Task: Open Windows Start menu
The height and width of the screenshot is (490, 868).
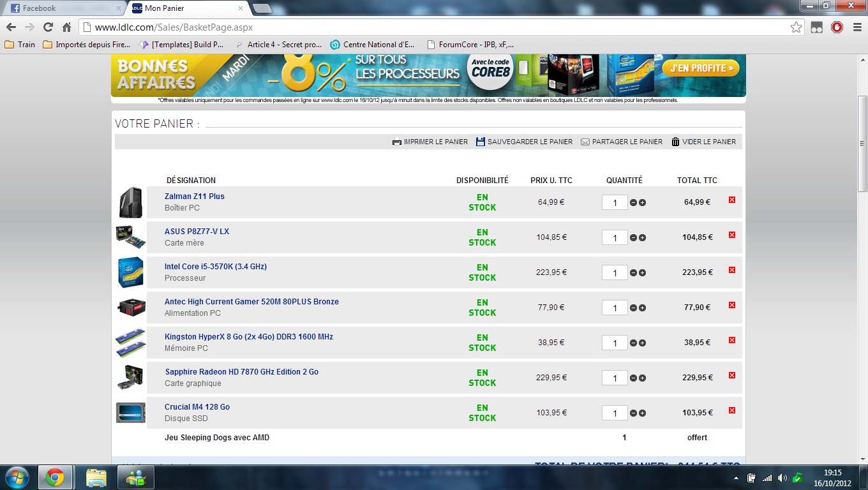Action: (17, 477)
